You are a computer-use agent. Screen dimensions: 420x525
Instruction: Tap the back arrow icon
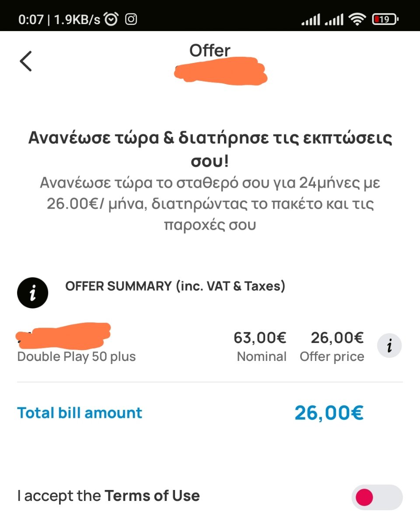click(26, 61)
